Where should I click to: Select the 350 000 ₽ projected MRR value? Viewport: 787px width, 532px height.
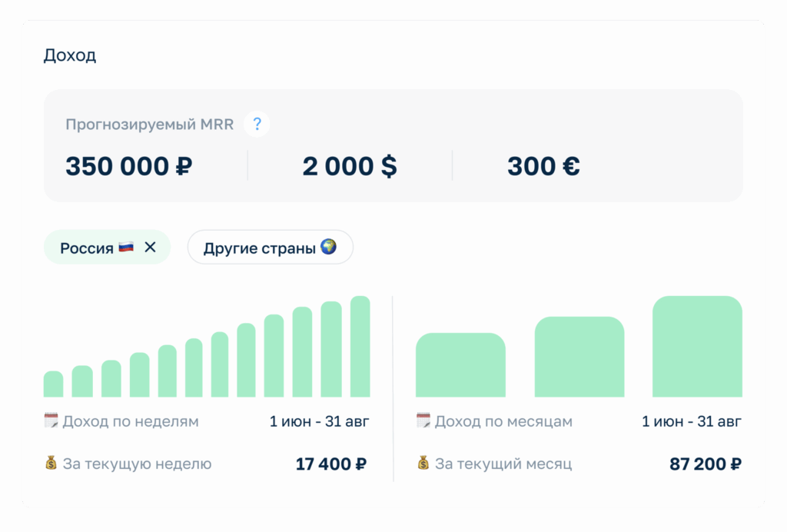pos(129,166)
